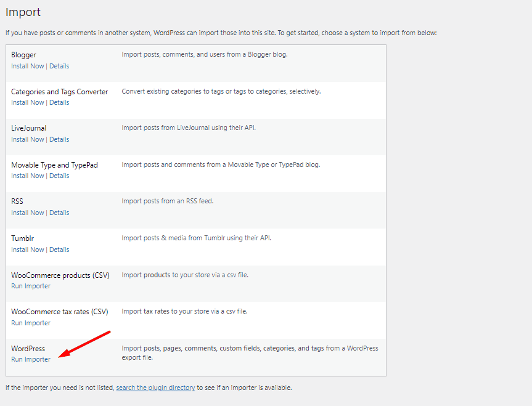532x406 pixels.
Task: Show Details for the LiveJournal importer
Action: click(x=59, y=139)
